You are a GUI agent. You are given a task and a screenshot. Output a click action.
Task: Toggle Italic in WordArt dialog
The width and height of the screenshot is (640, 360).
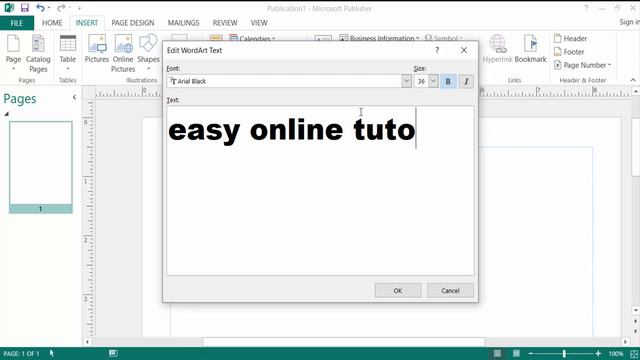(x=466, y=81)
